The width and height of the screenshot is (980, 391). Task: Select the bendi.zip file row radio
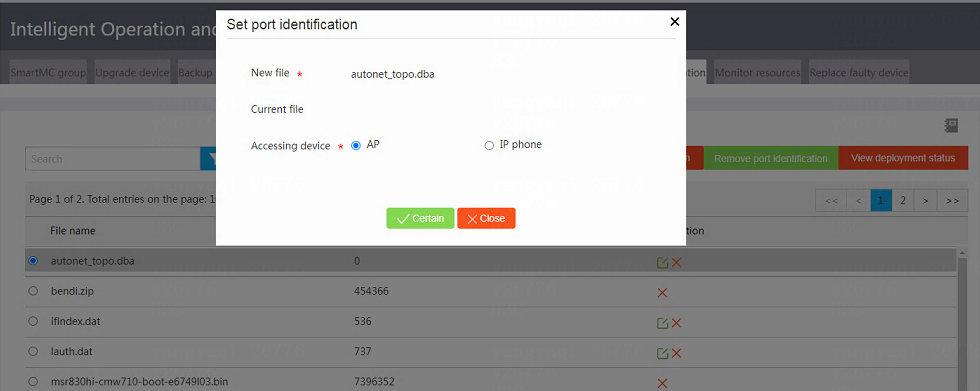(33, 291)
